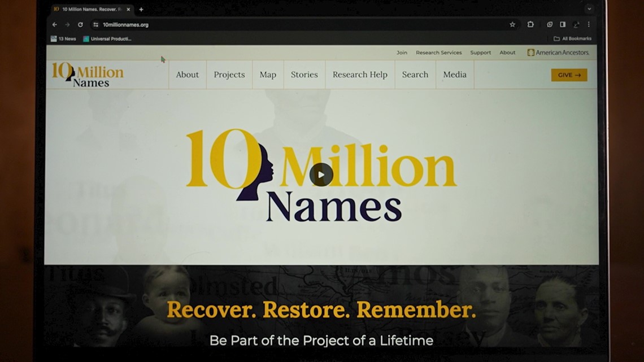644x362 pixels.
Task: Toggle the Chrome side panel icon
Action: point(563,25)
